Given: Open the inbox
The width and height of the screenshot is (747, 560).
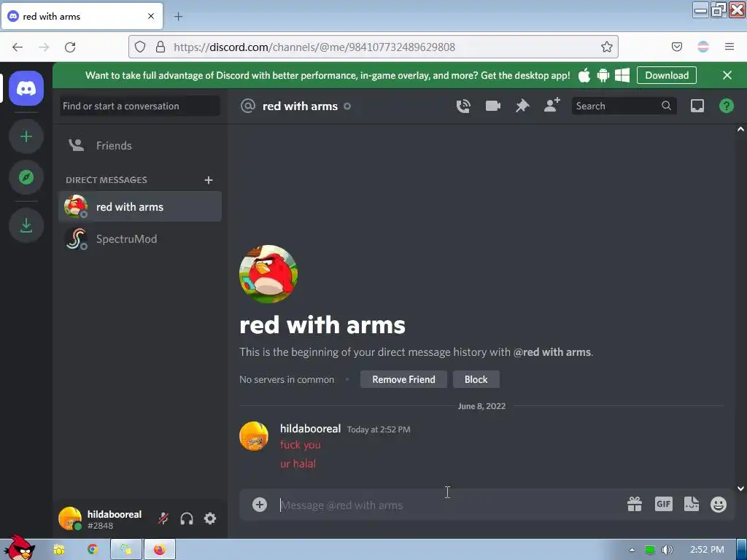Looking at the screenshot, I should pyautogui.click(x=697, y=106).
